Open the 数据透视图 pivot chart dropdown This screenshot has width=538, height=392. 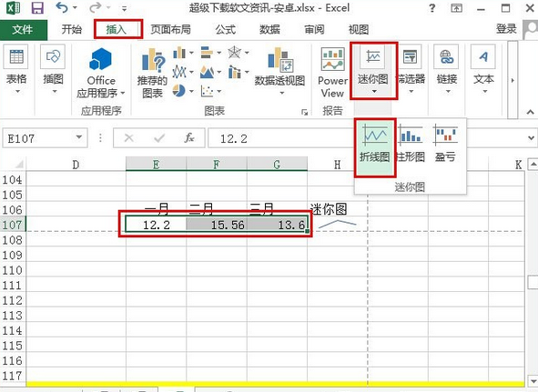pyautogui.click(x=279, y=71)
